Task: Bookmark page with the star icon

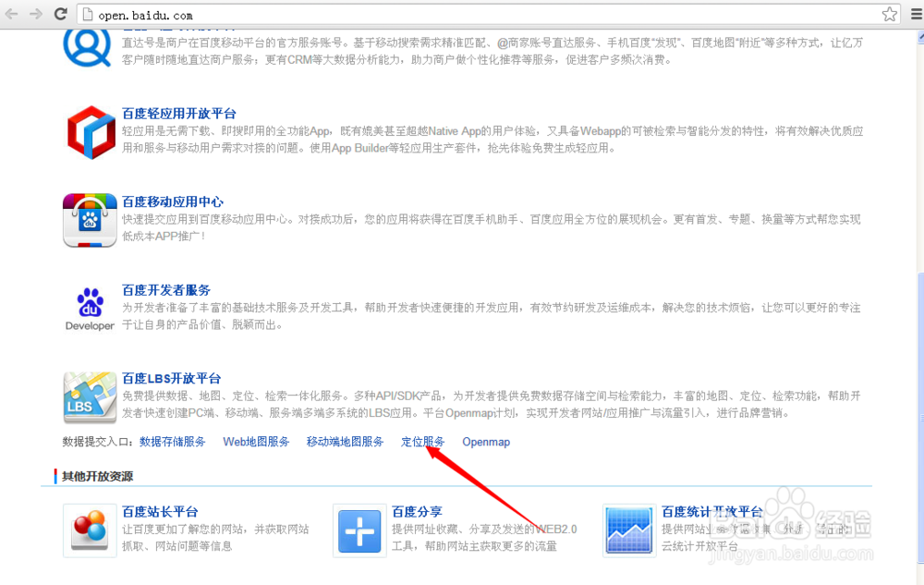Action: click(x=889, y=14)
